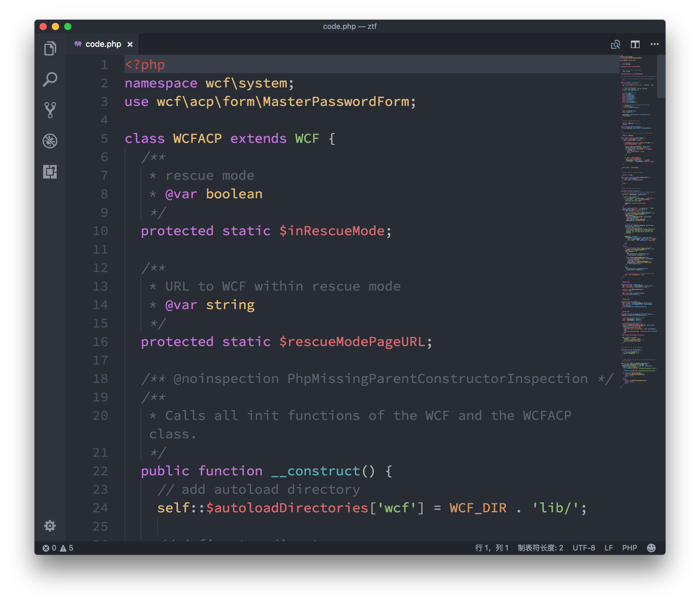700x604 pixels.
Task: Split the editor to the side
Action: 635,44
